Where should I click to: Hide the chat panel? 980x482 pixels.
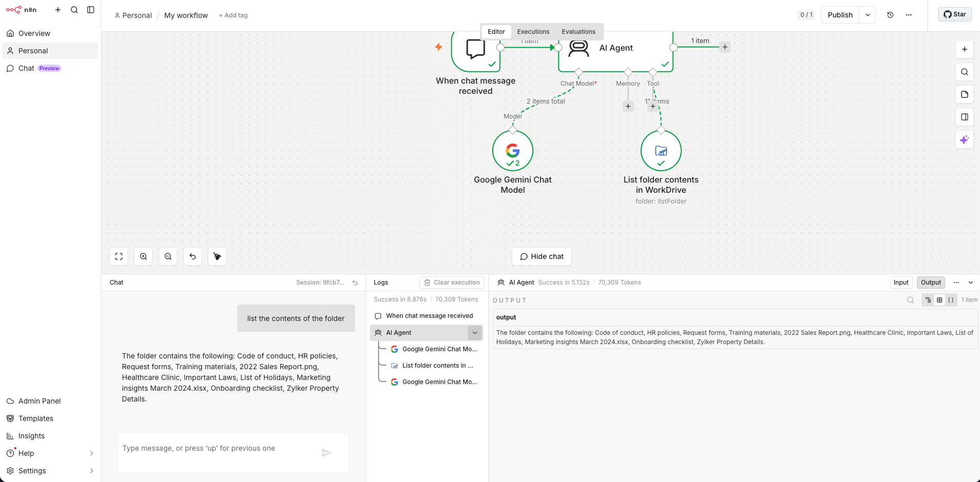[x=541, y=256]
